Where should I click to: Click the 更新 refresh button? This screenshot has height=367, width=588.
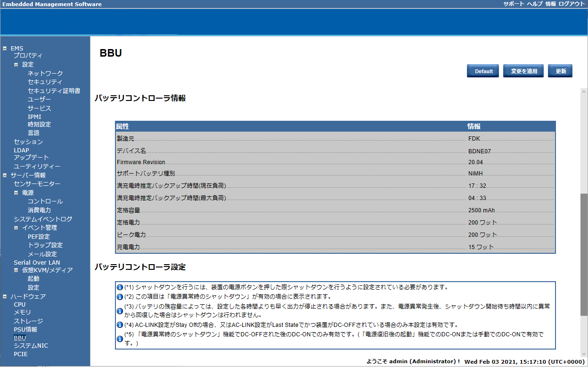coord(561,71)
